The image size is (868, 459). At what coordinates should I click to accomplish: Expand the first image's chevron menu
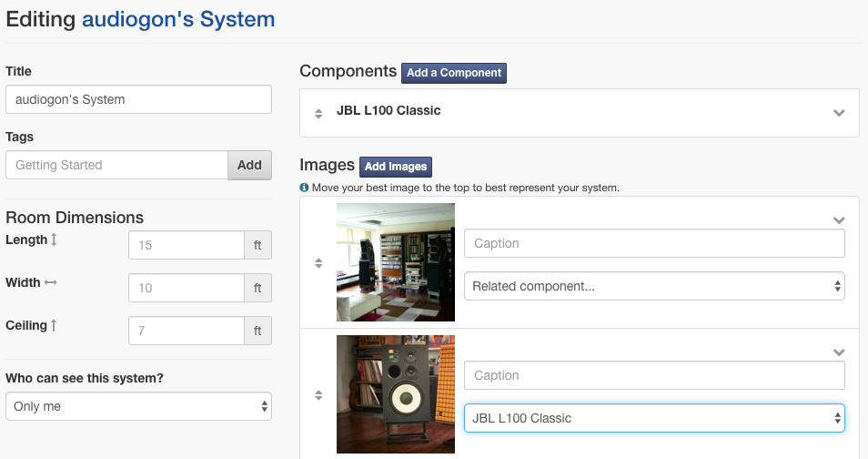pos(839,220)
